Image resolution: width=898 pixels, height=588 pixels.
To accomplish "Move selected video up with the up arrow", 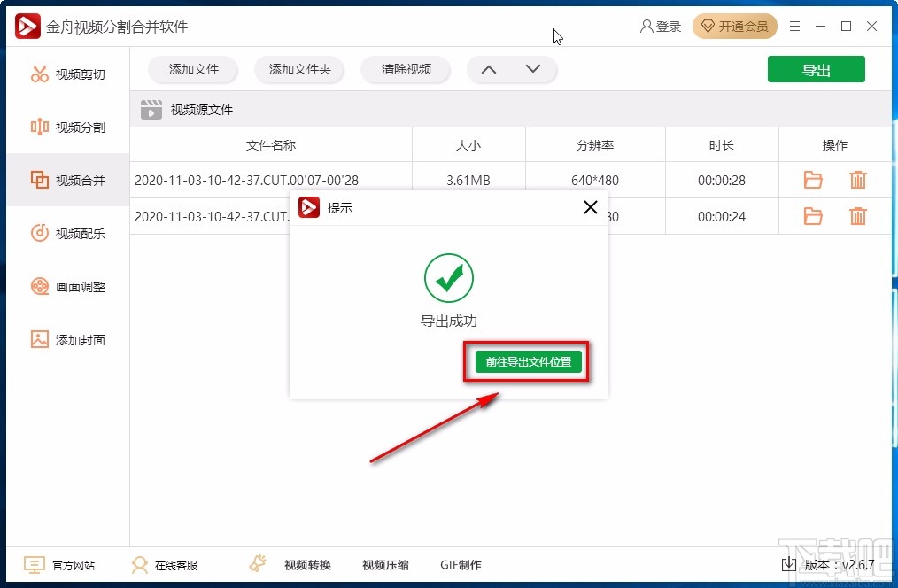I will (x=488, y=68).
